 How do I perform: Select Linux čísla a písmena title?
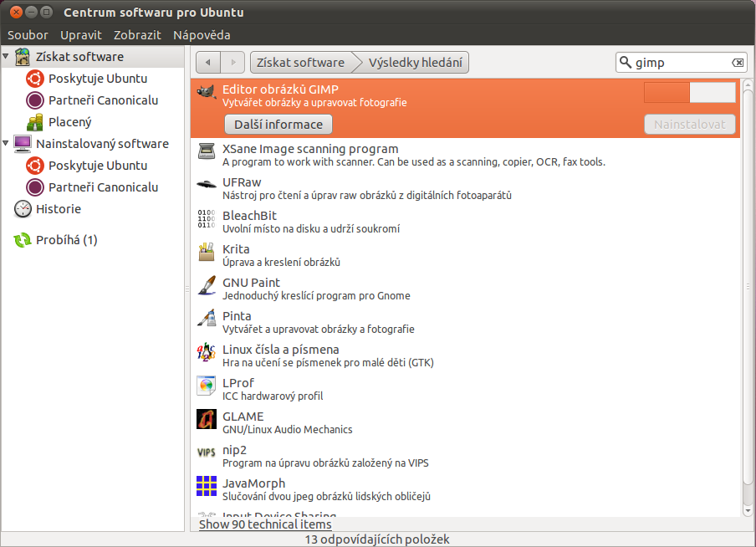click(x=281, y=350)
